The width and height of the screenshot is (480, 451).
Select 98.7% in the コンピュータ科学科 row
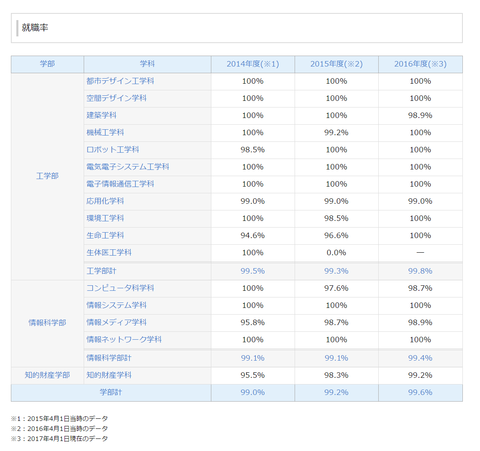[x=420, y=288]
